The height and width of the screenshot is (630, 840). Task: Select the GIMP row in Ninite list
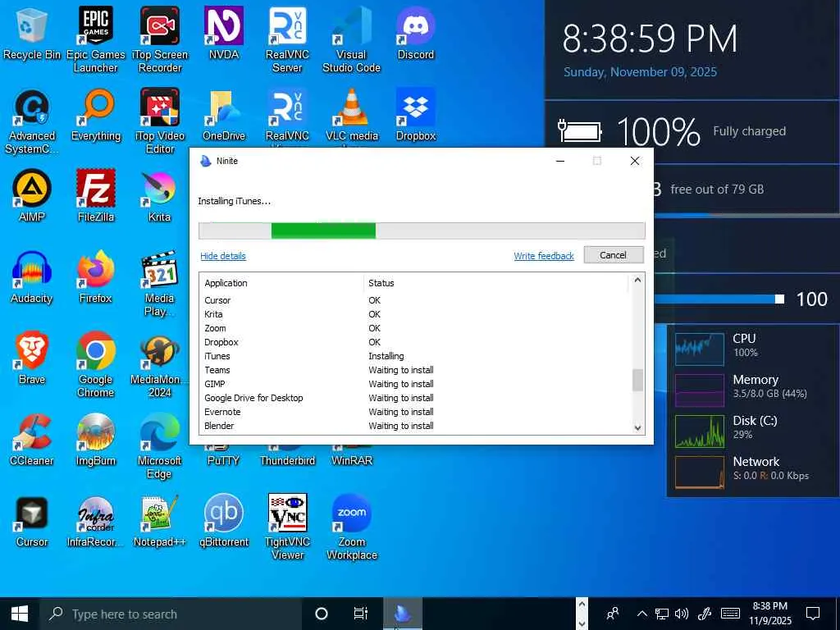point(415,384)
